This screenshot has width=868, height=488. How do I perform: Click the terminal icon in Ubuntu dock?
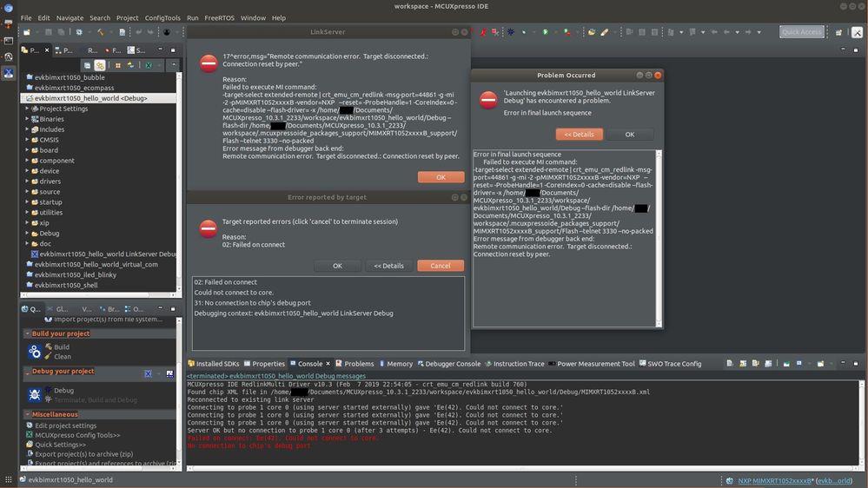(9, 41)
